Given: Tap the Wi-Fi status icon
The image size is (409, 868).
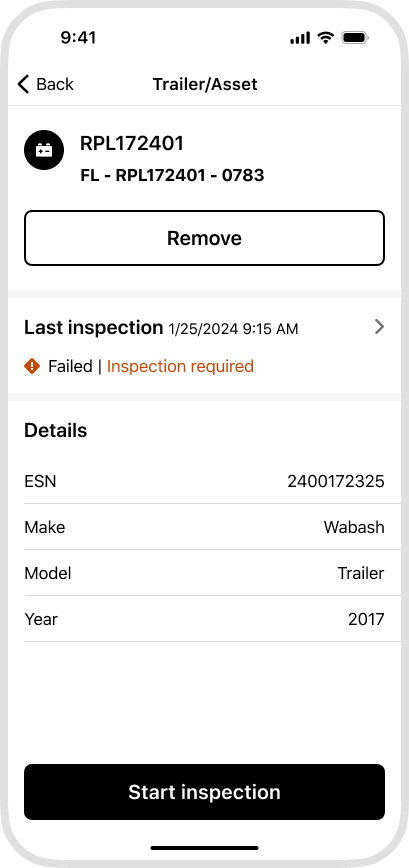Looking at the screenshot, I should [x=326, y=38].
